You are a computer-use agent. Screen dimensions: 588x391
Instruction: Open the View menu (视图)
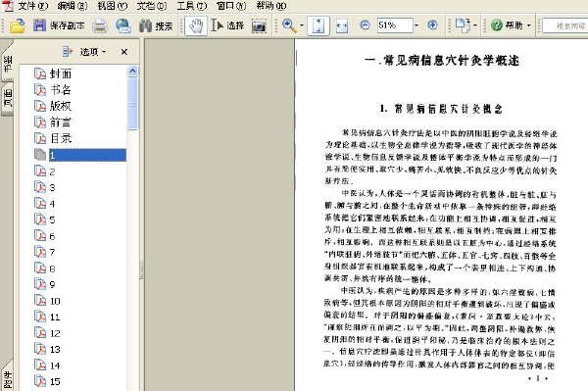click(112, 6)
